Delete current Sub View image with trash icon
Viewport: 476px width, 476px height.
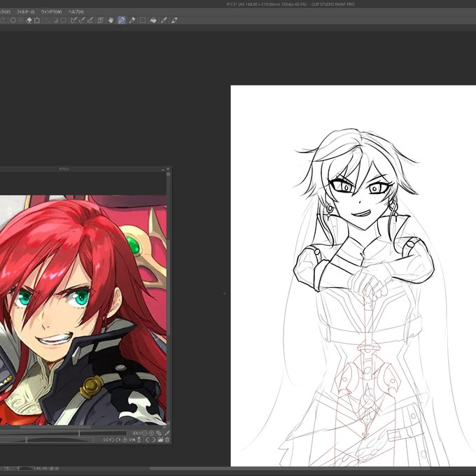click(x=167, y=440)
